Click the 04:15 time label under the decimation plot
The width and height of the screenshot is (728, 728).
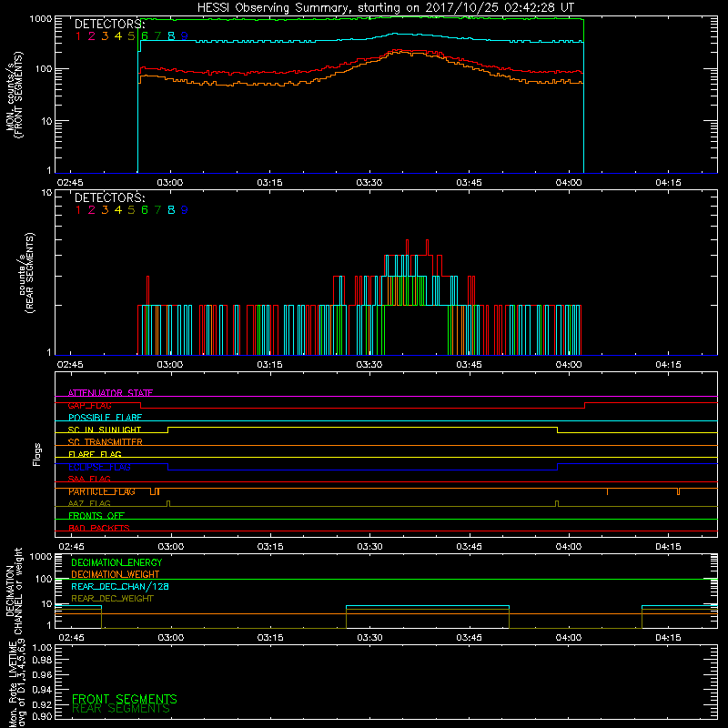[668, 638]
